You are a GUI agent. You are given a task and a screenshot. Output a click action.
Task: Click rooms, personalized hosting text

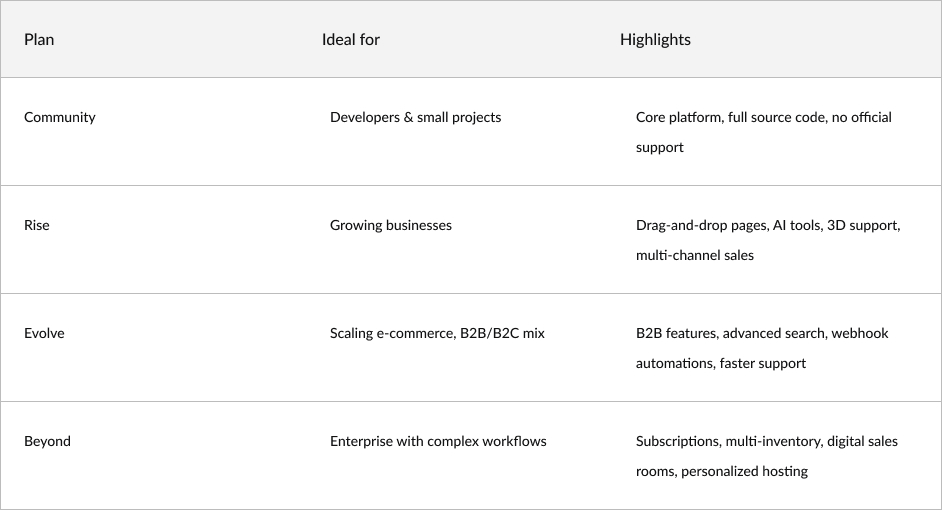click(x=722, y=472)
